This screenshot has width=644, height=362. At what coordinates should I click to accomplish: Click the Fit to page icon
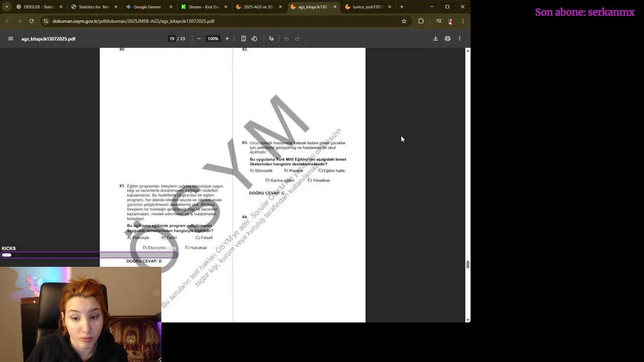click(244, 39)
